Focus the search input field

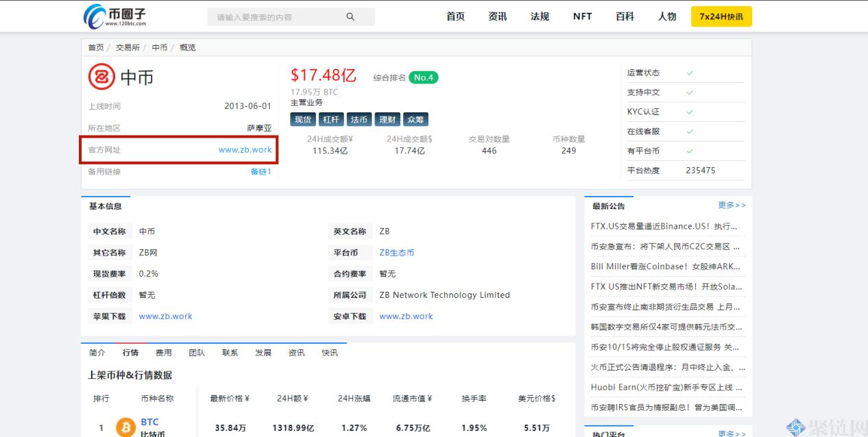coord(291,17)
